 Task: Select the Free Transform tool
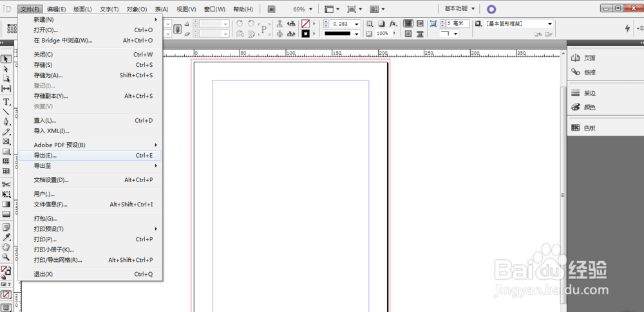coord(6,194)
